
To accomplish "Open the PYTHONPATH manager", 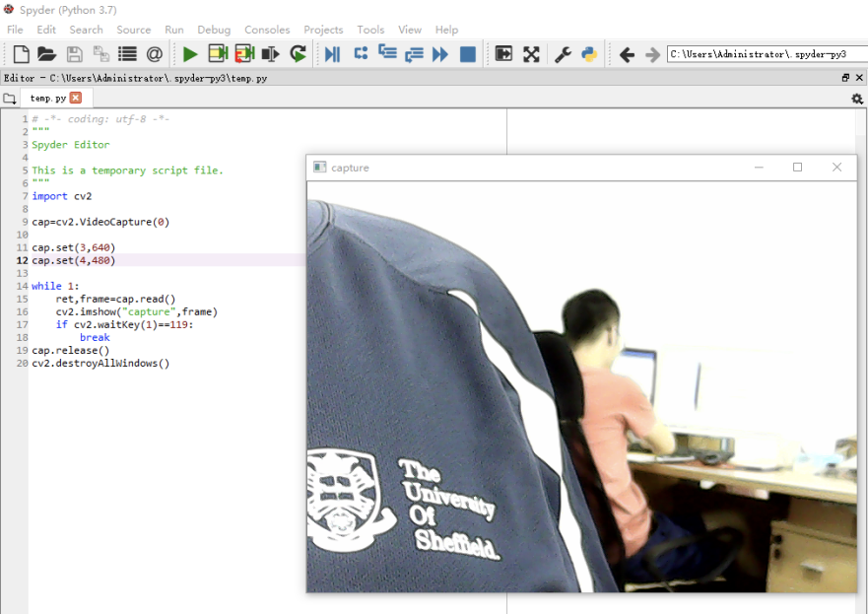I will (x=589, y=54).
